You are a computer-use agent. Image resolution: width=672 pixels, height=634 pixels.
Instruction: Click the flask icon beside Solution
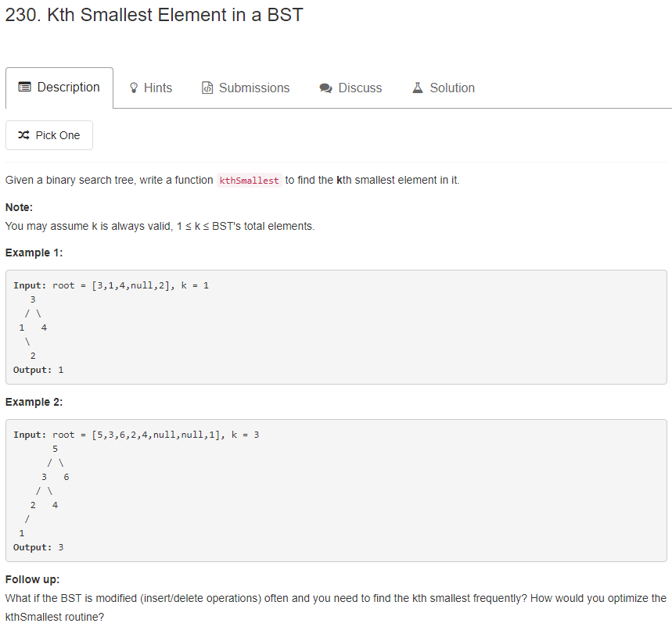418,88
